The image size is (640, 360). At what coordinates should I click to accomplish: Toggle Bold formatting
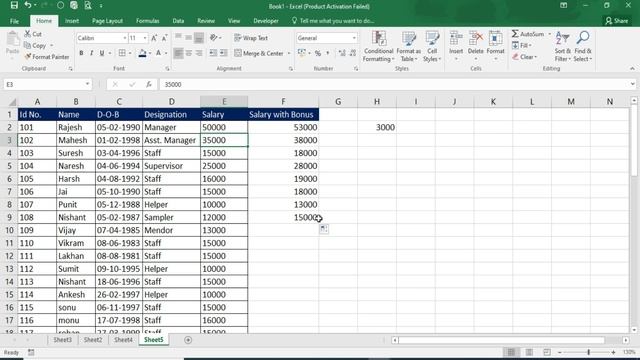[81, 53]
